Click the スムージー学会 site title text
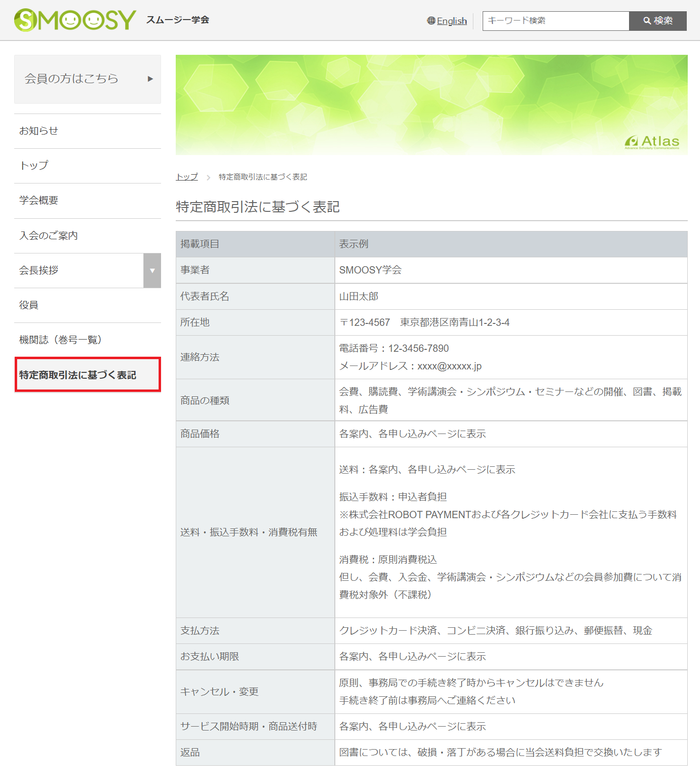 (178, 20)
